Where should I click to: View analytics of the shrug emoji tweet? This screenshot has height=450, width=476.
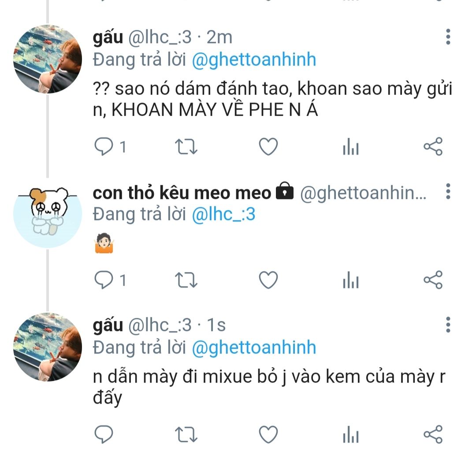coord(351,280)
